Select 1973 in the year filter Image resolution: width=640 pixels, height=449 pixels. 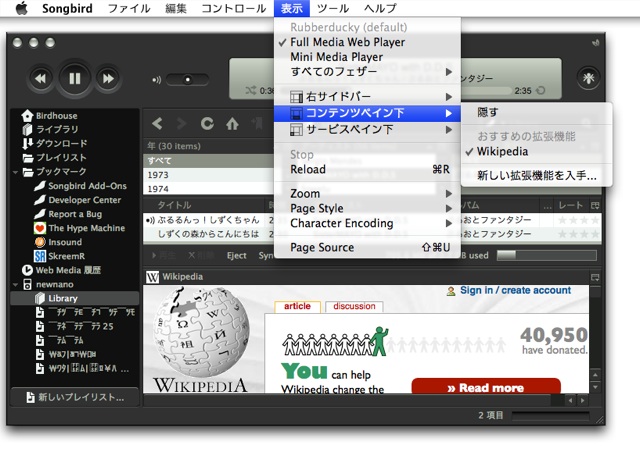coord(209,175)
